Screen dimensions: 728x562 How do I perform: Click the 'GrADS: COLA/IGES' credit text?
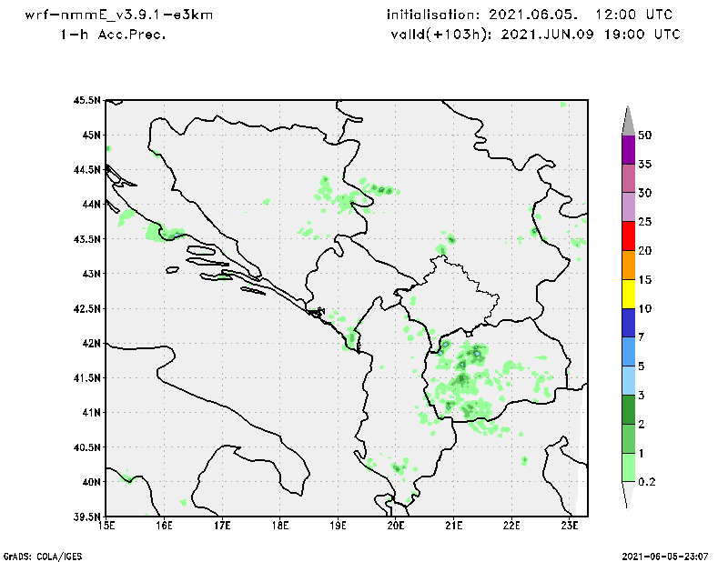coord(43,557)
